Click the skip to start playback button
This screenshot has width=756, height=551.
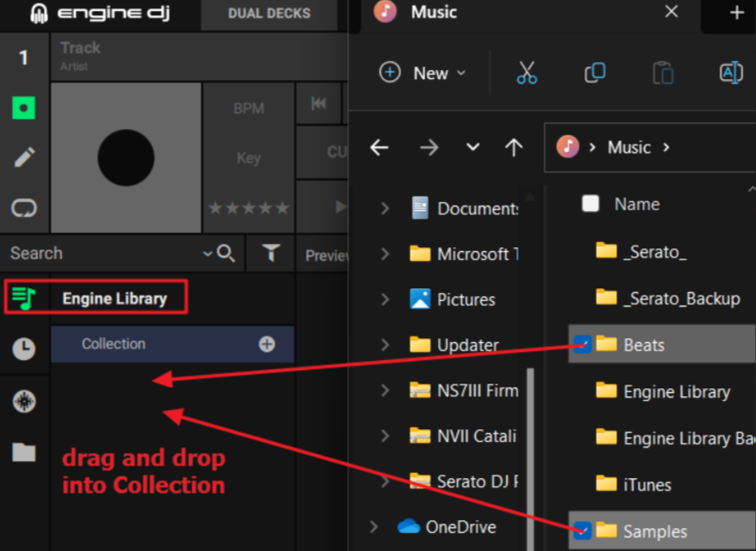(x=318, y=104)
